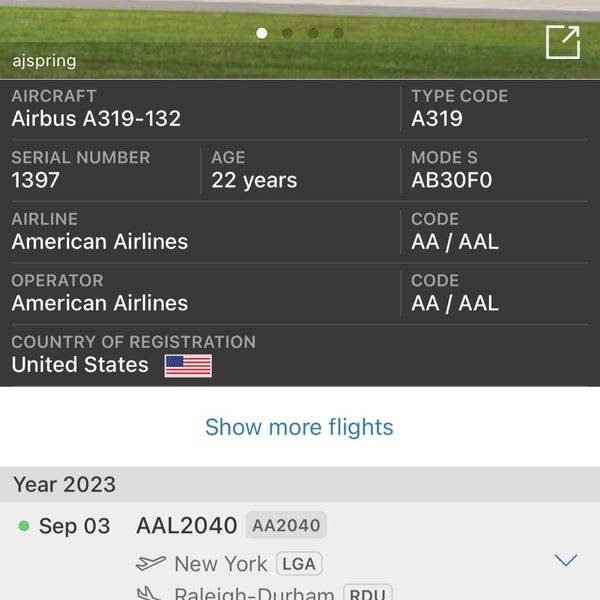Tap the ajspring photographer credit

click(x=44, y=60)
